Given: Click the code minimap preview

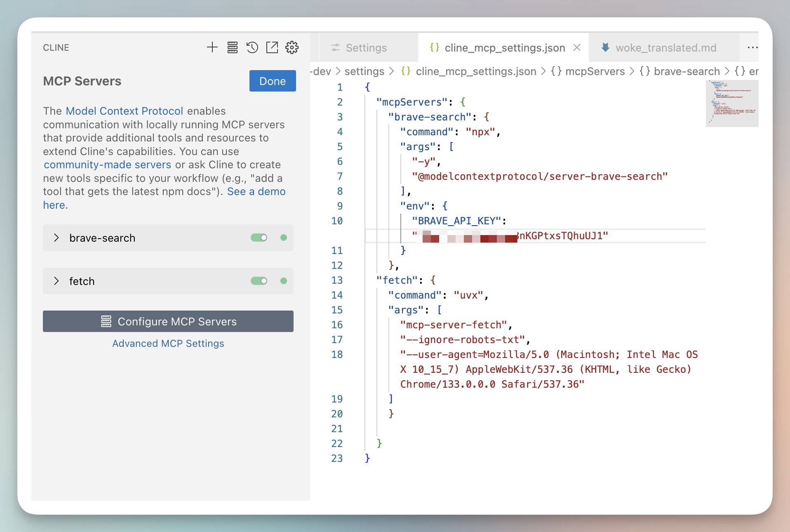Looking at the screenshot, I should coord(732,104).
